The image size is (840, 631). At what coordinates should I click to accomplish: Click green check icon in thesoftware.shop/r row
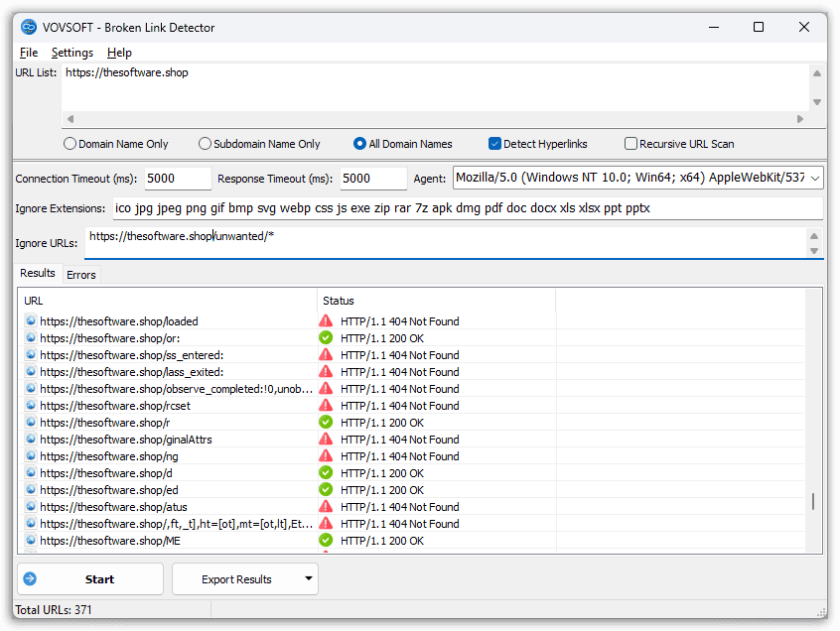(326, 422)
